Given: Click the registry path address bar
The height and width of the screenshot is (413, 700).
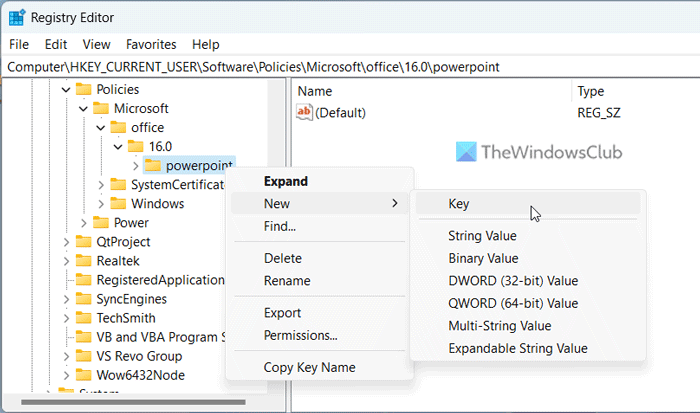Looking at the screenshot, I should (350, 66).
